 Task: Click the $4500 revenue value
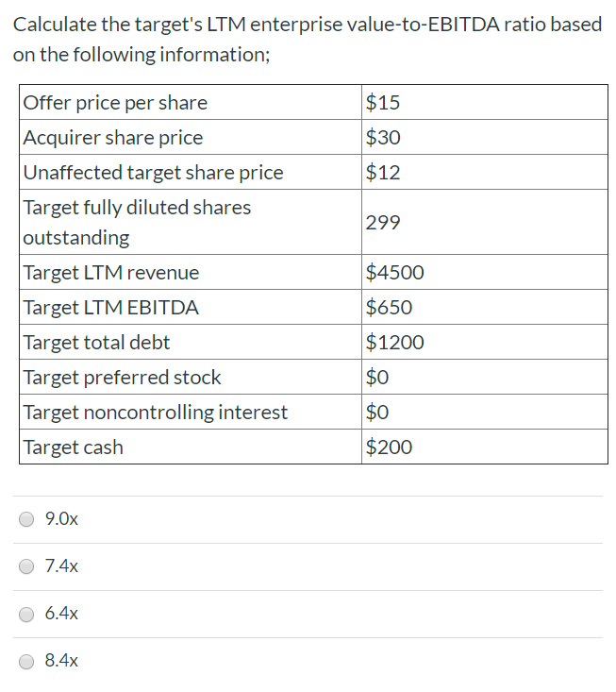(x=394, y=272)
